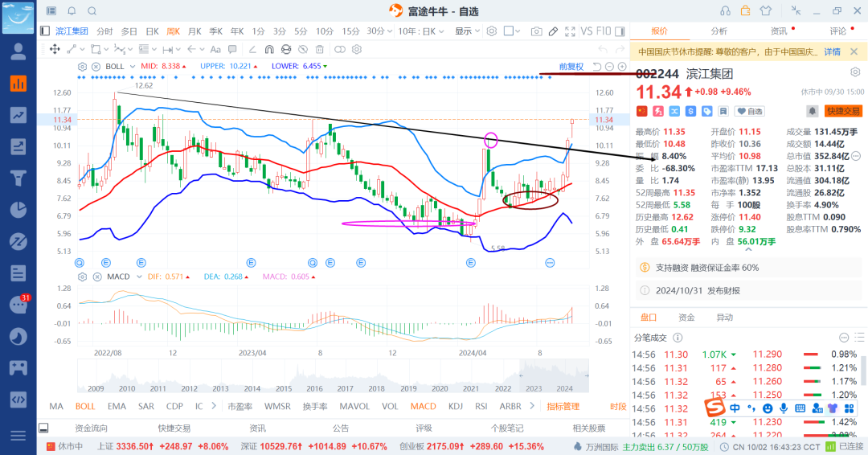Switch to the 分时 intraday tab

tap(104, 31)
